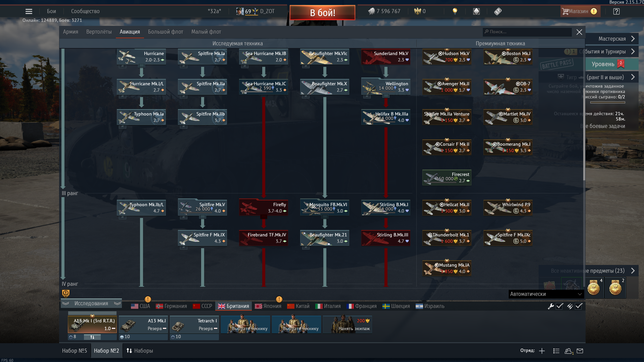The width and height of the screenshot is (644, 362).
Task: Open the Автоматически dropdown
Action: click(x=546, y=294)
